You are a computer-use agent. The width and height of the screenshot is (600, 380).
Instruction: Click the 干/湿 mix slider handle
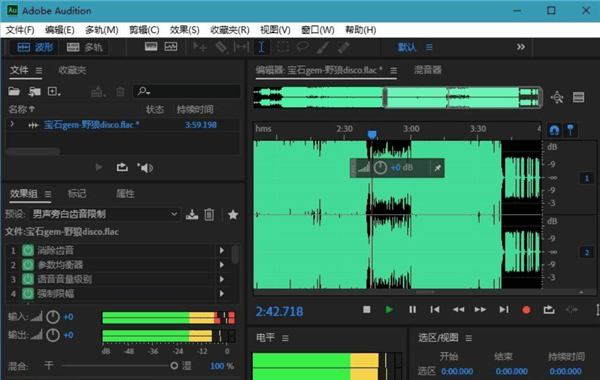(x=174, y=366)
